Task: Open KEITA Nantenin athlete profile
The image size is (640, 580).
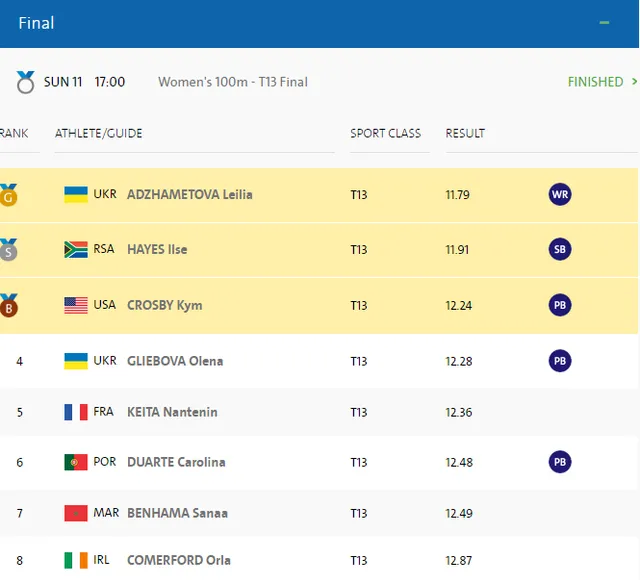Action: [x=172, y=412]
